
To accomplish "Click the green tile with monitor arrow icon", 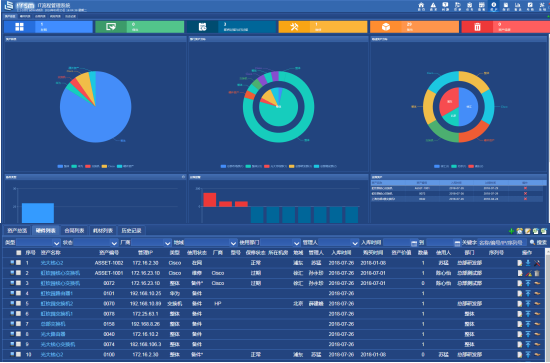I will click(140, 27).
